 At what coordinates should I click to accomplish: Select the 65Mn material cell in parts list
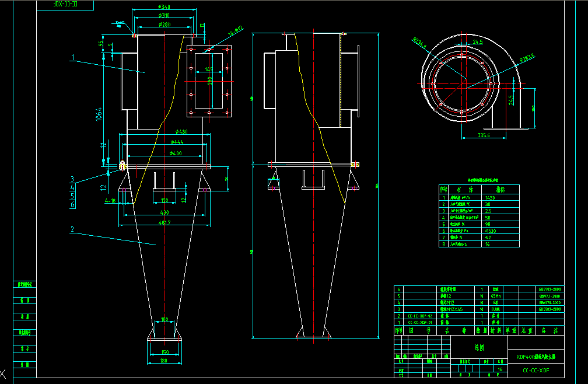point(495,296)
